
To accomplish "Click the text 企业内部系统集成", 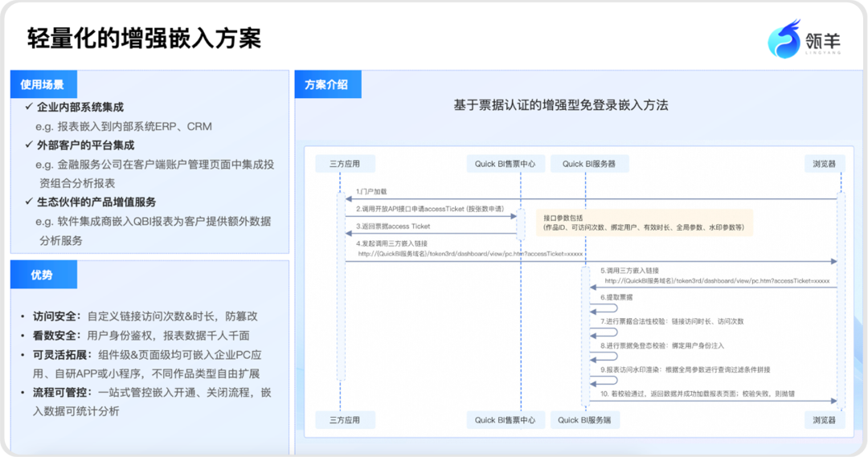I will click(80, 108).
